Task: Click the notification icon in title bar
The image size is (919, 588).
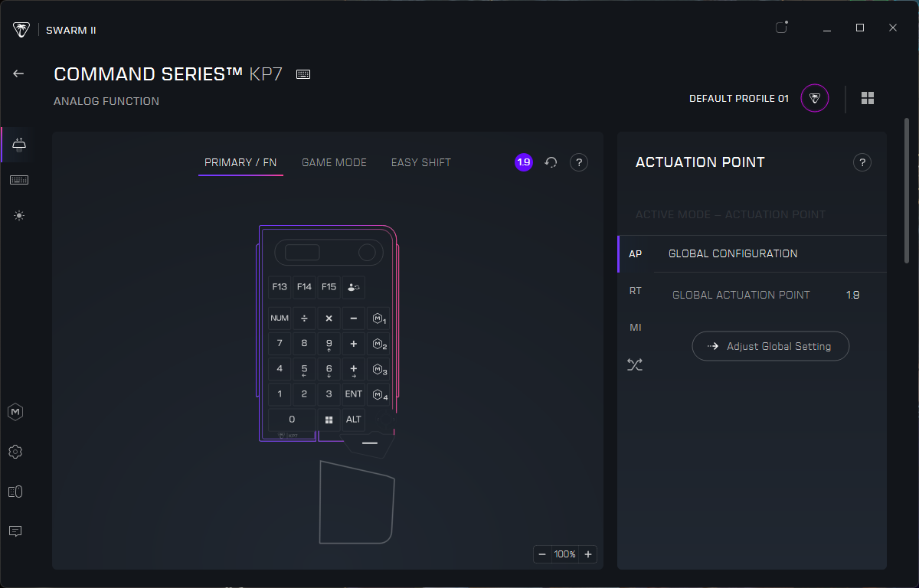Action: 781,28
